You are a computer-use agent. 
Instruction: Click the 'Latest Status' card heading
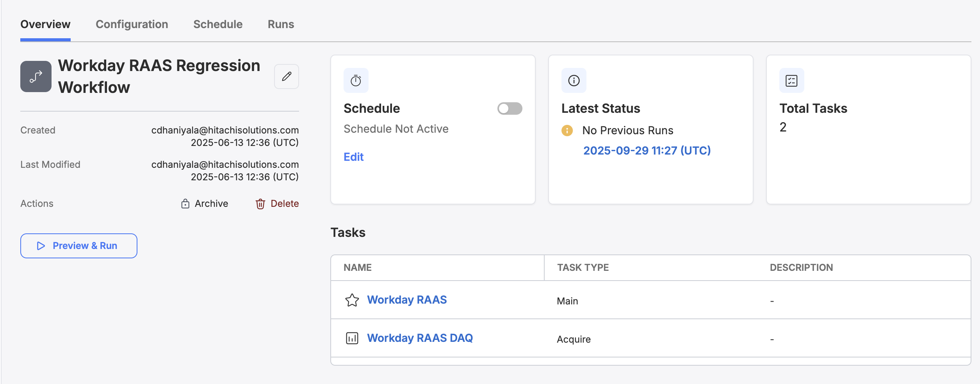[601, 108]
